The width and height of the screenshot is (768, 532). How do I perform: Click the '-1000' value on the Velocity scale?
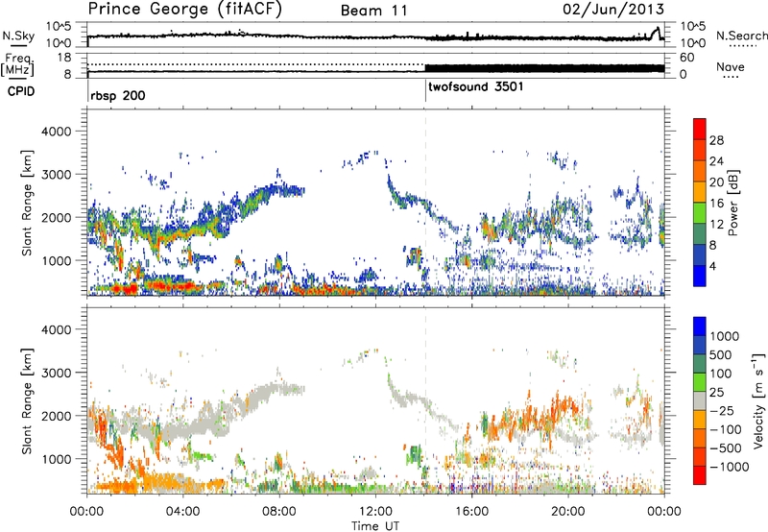730,467
